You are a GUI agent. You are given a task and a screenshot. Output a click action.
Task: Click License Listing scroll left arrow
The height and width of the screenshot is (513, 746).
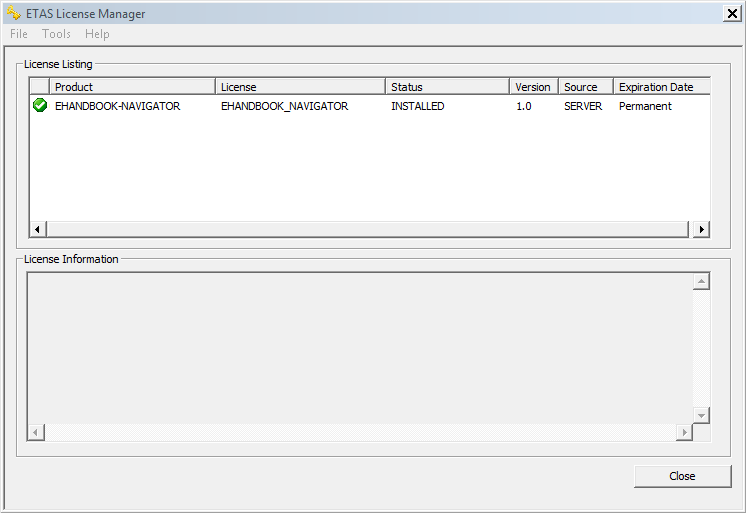(x=38, y=229)
